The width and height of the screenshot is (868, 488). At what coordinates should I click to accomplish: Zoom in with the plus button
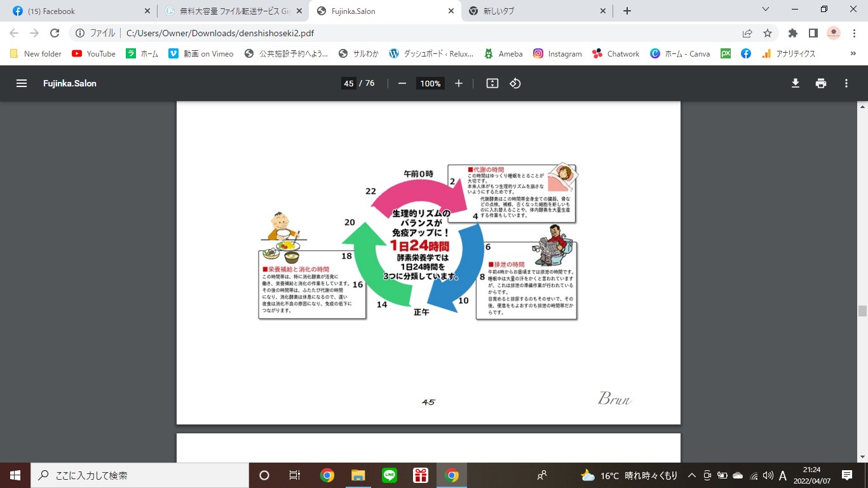pyautogui.click(x=459, y=83)
